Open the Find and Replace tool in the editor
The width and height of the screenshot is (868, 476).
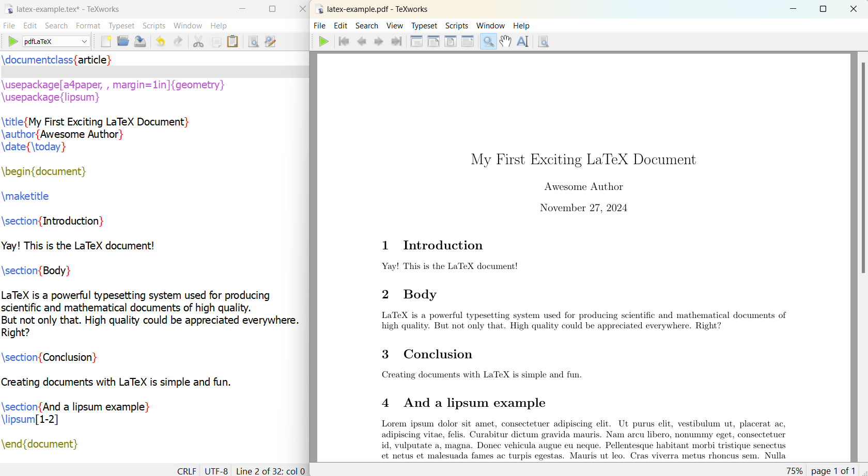[270, 41]
